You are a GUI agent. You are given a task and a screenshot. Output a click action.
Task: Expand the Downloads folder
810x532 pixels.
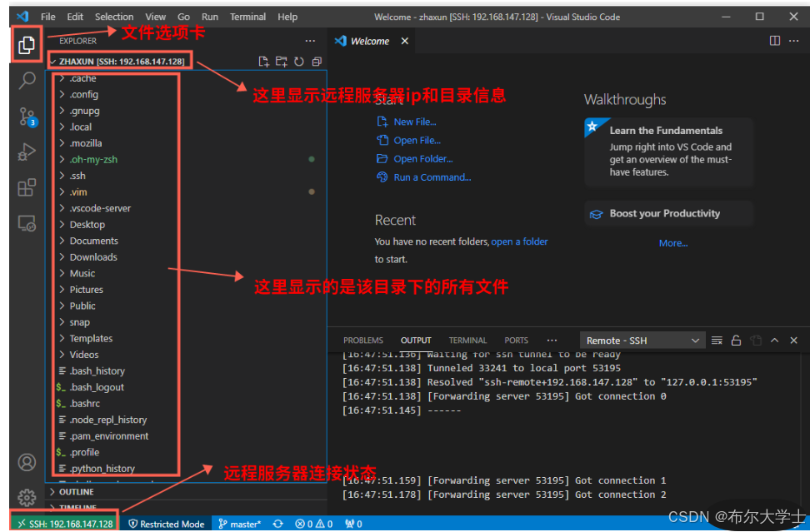pyautogui.click(x=93, y=257)
